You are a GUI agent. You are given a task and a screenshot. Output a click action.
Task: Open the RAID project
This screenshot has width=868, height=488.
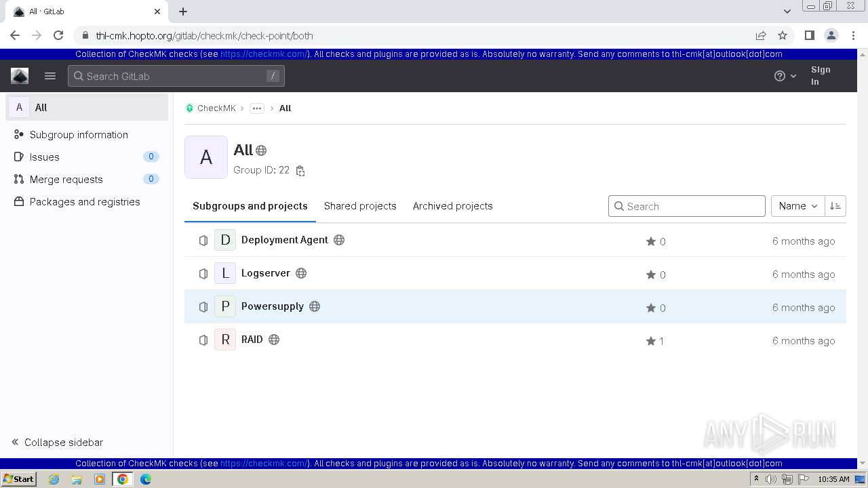point(252,340)
